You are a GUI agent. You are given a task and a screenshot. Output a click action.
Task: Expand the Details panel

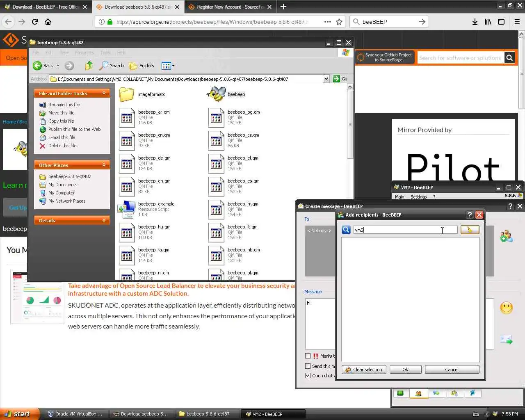pyautogui.click(x=104, y=221)
